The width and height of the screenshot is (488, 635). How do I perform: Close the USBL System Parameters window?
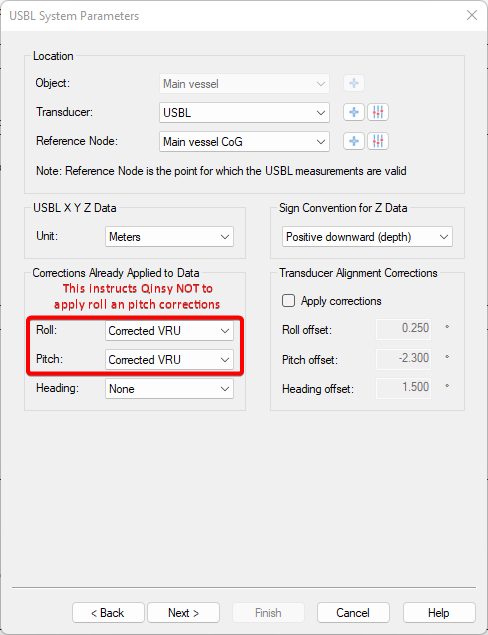472,15
